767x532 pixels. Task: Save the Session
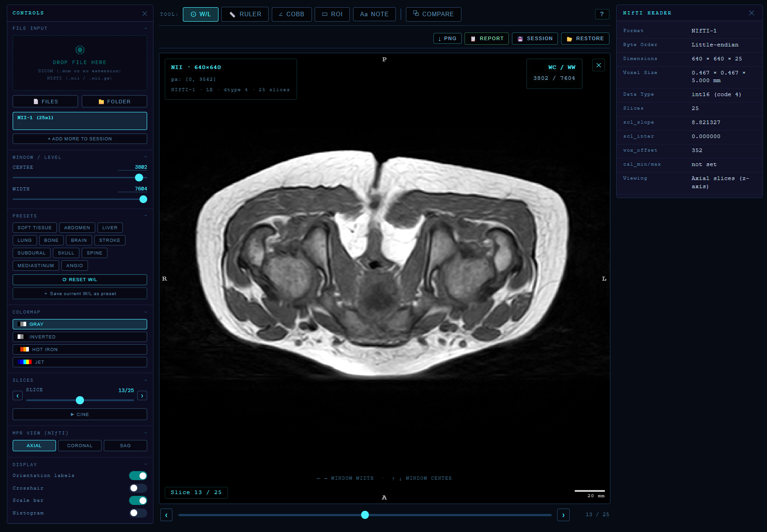tap(535, 39)
